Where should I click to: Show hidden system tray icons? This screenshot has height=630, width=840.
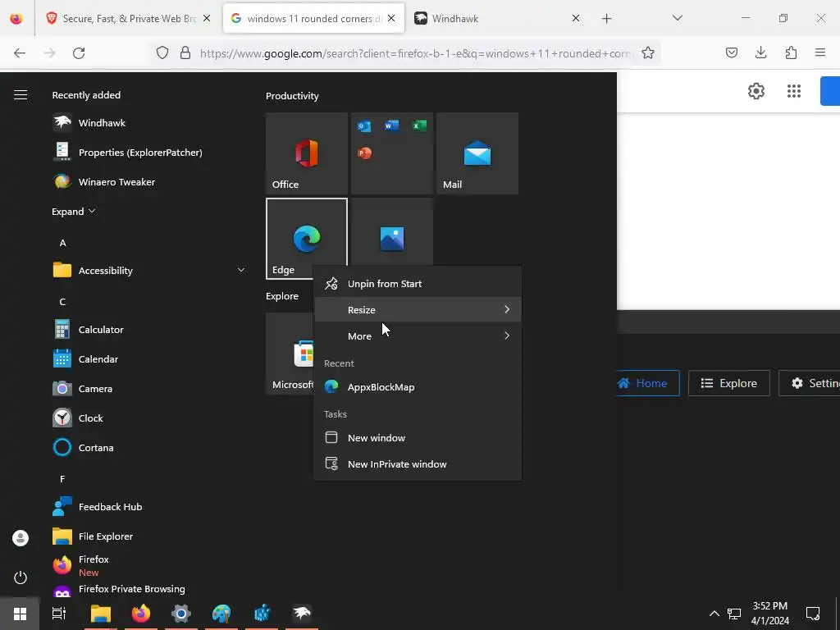pyautogui.click(x=714, y=614)
